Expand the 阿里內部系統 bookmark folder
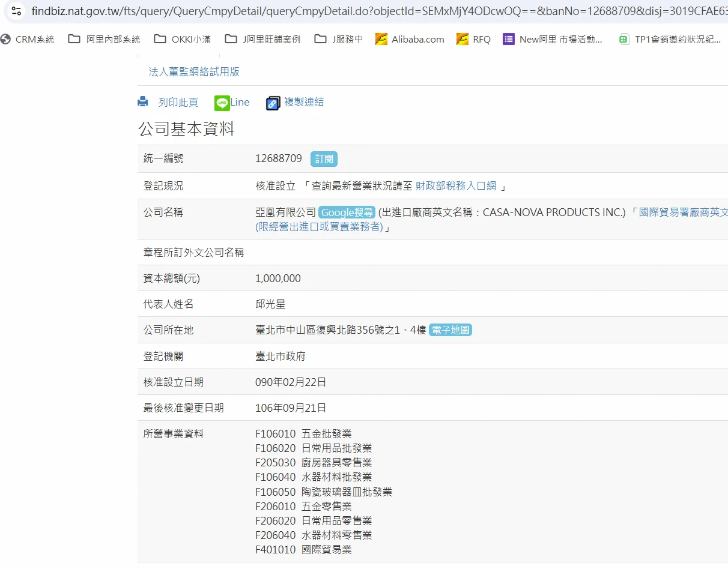 pos(104,39)
